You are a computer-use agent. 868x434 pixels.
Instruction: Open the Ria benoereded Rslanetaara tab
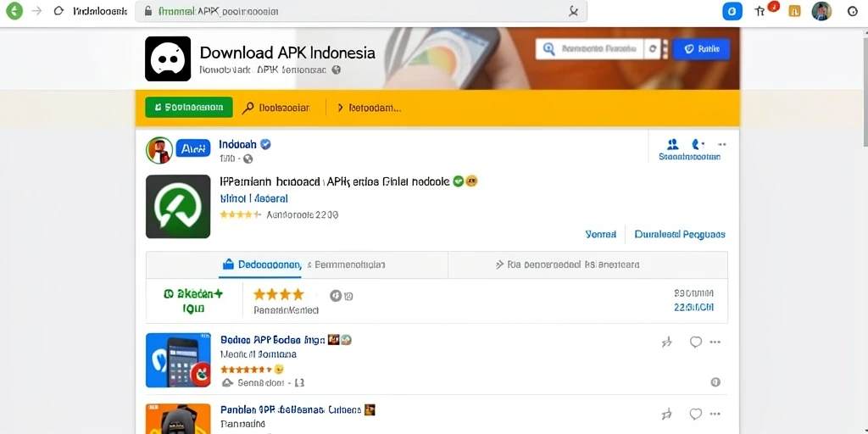(x=567, y=264)
